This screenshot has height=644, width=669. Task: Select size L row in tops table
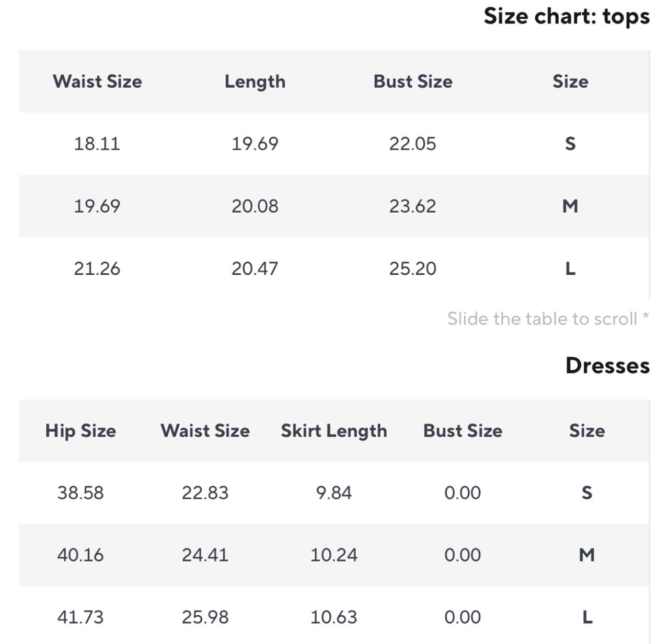334,268
